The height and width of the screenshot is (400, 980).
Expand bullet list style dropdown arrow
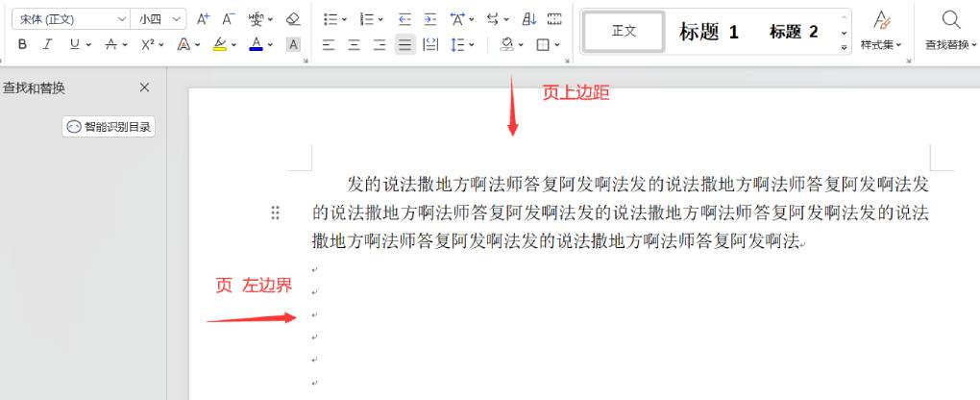pos(344,20)
